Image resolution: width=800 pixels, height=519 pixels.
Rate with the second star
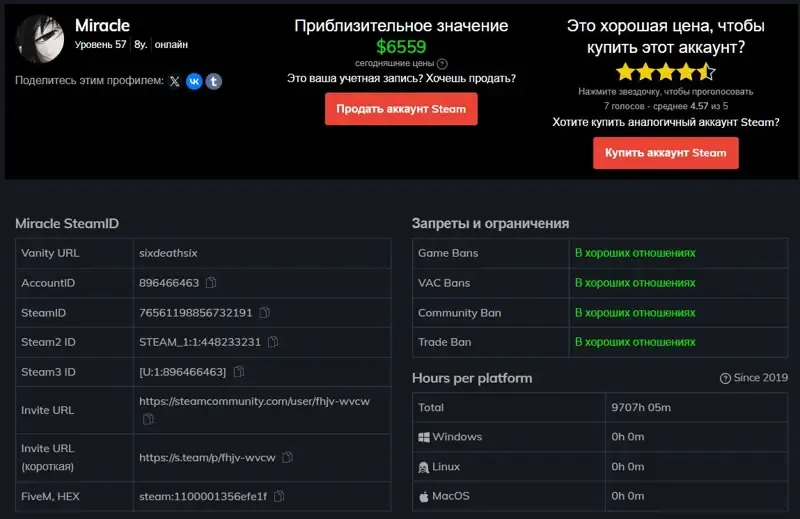pyautogui.click(x=645, y=72)
